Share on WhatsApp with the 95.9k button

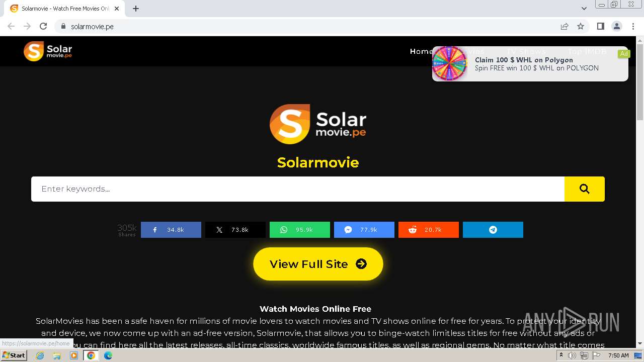click(x=300, y=230)
